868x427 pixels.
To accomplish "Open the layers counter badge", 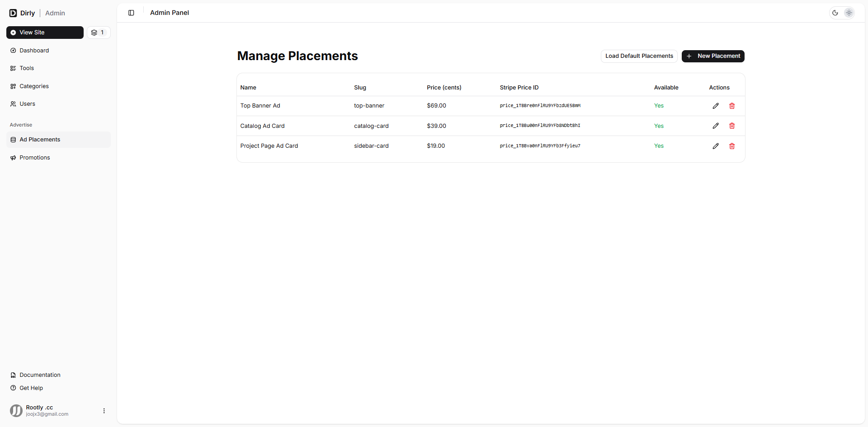I will pyautogui.click(x=98, y=33).
